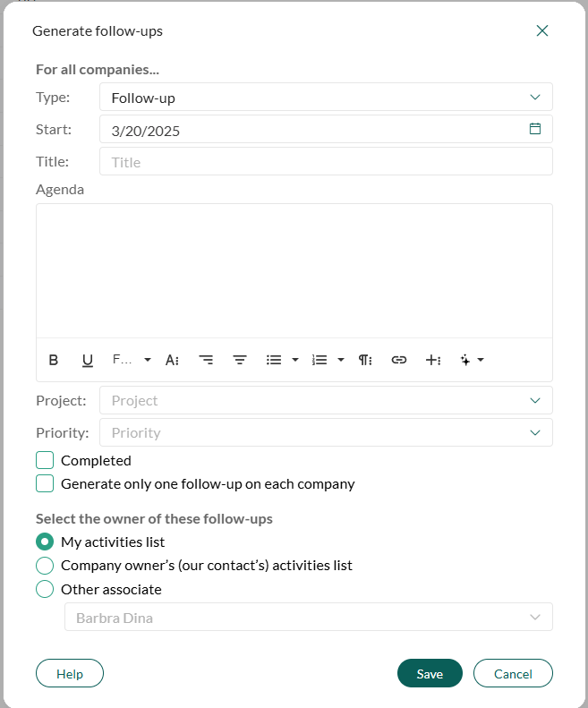The width and height of the screenshot is (588, 708).
Task: Apply underline formatting in the agenda toolbar
Action: [88, 360]
